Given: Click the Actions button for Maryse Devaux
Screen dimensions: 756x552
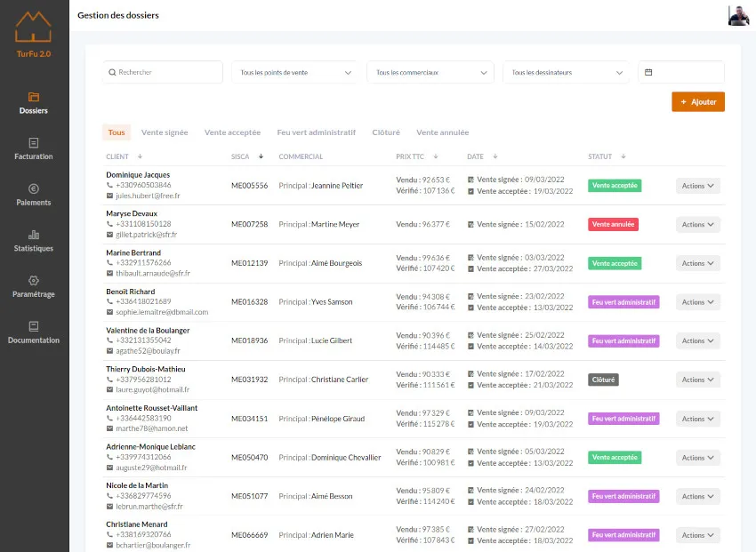Looking at the screenshot, I should click(697, 225).
